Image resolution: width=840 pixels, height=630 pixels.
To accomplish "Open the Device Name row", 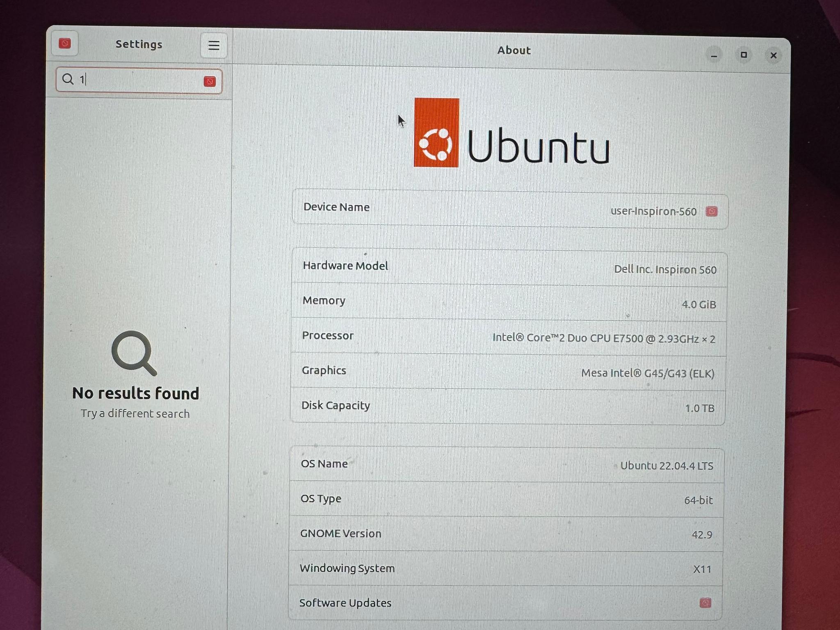I will [x=510, y=209].
